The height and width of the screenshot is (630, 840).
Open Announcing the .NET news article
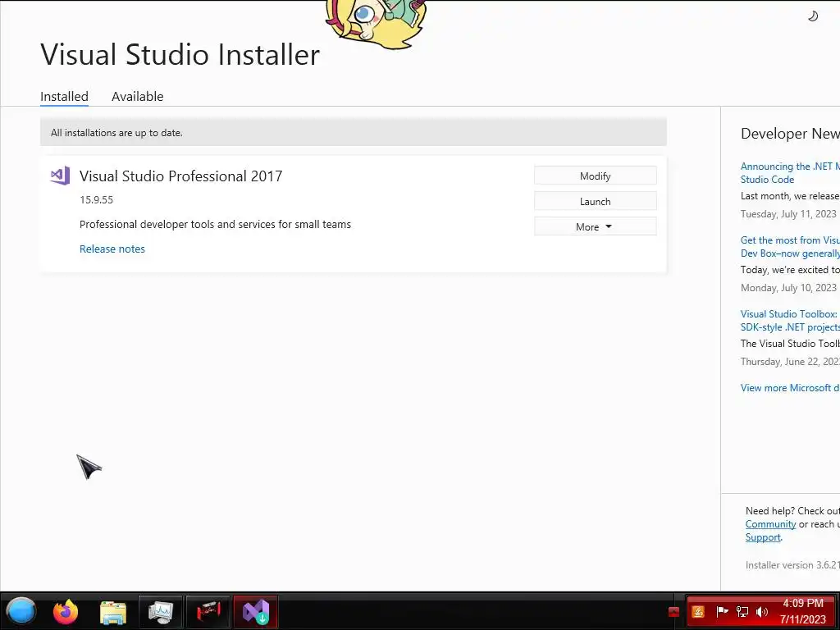[790, 172]
